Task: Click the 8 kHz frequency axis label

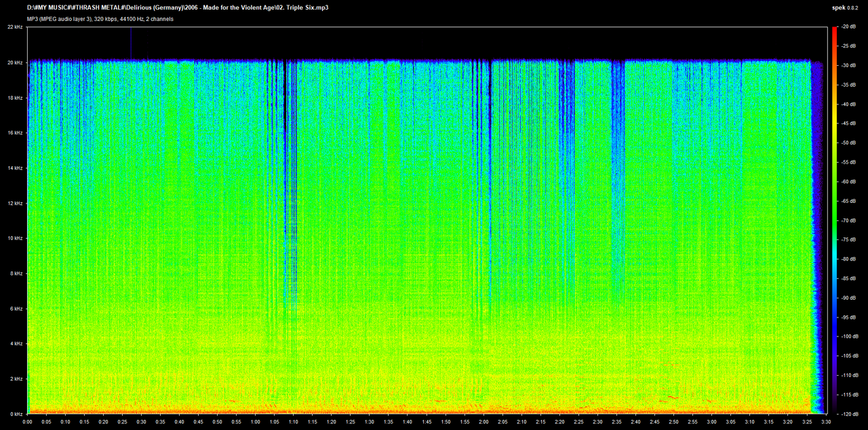Action: [x=17, y=273]
